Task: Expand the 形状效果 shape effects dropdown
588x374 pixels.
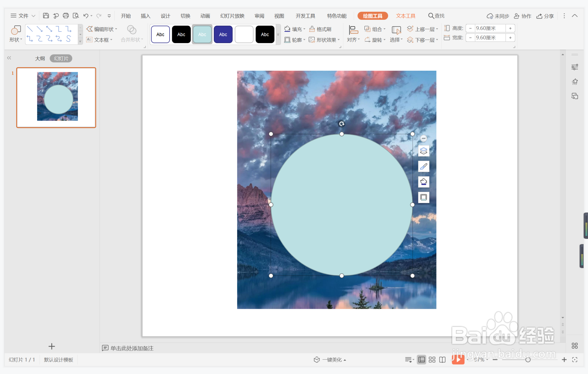Action: pos(339,39)
